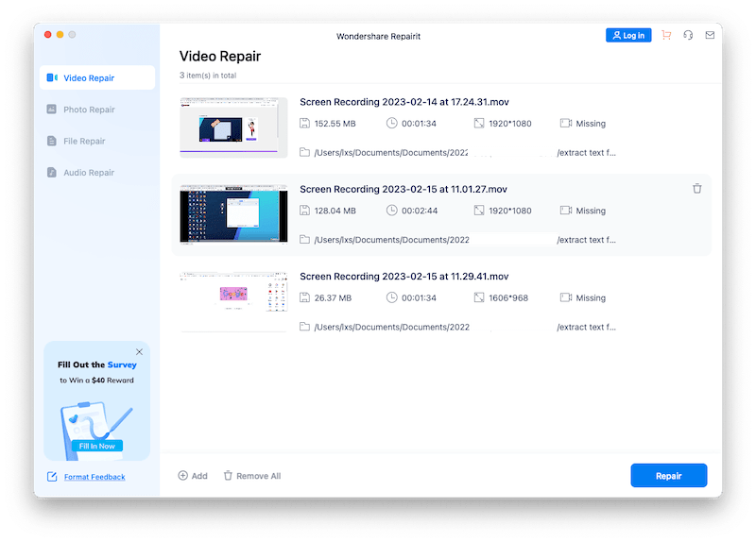Click the folder icon on 11.01.27.mov row
This screenshot has width=756, height=542.
304,240
